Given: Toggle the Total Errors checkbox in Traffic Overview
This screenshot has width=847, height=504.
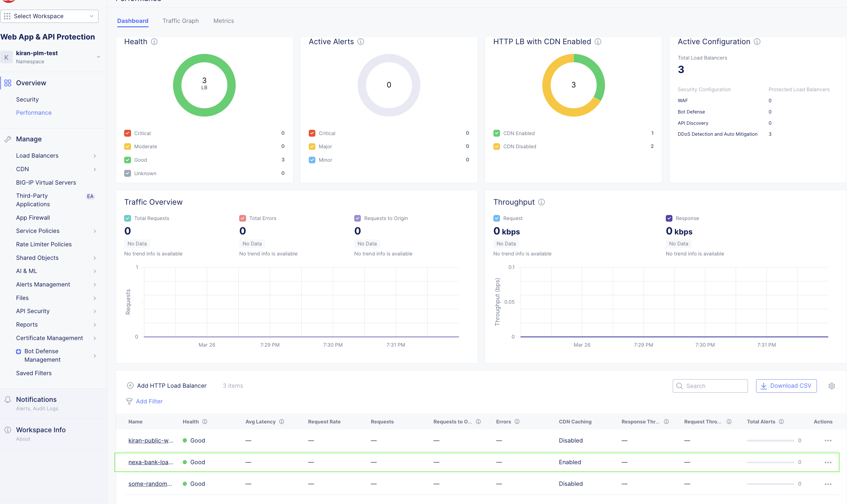Looking at the screenshot, I should pos(243,218).
